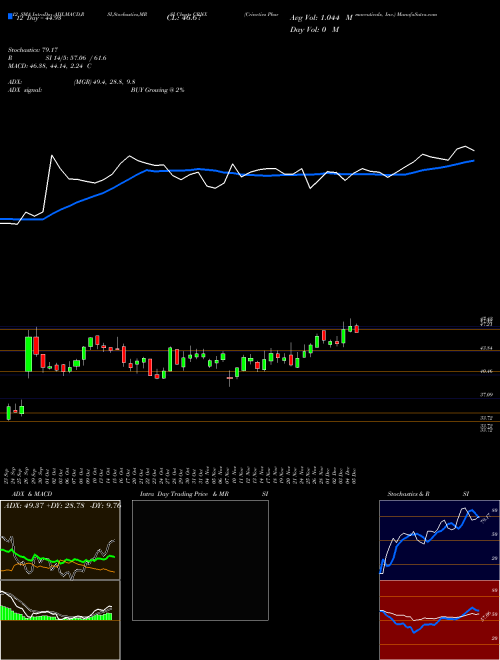500x660 pixels.
Task: Click the "12 Day = 44.93" SMA label
Action: (x=37, y=18)
